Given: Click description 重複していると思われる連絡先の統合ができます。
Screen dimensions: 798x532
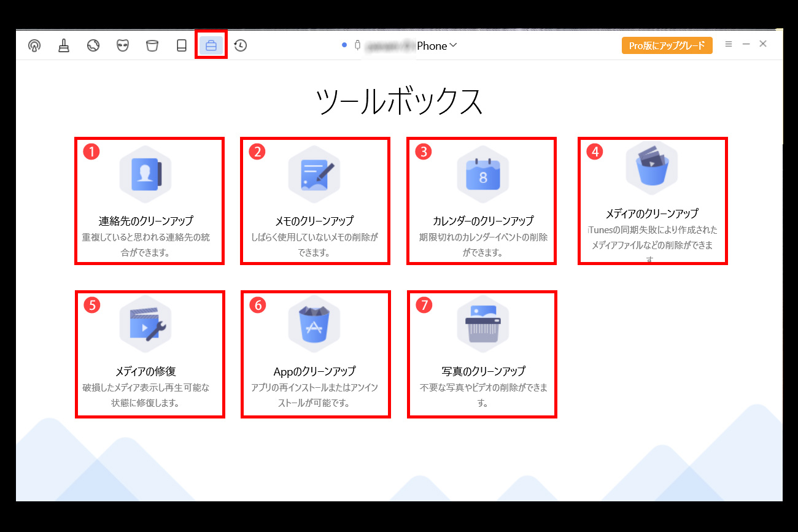Looking at the screenshot, I should (x=146, y=244).
